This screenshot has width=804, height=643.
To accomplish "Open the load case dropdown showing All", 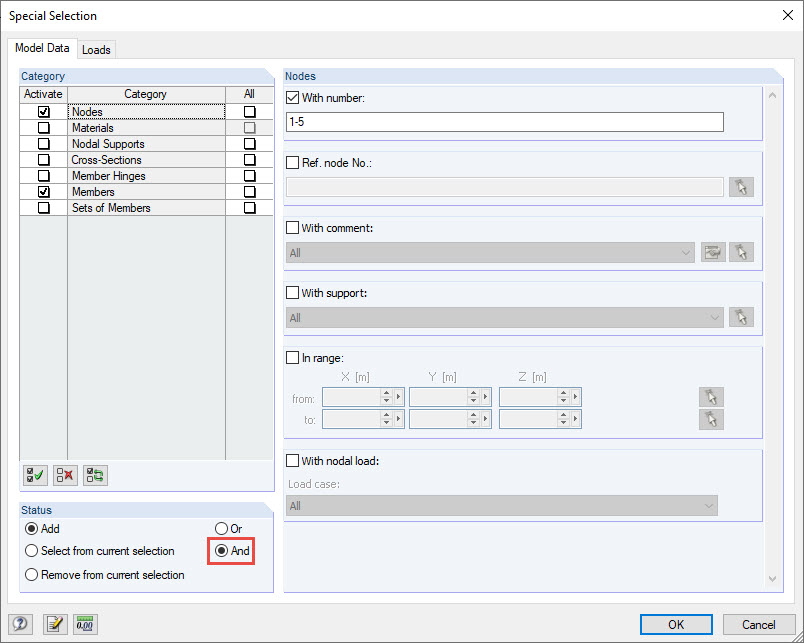I will point(708,505).
